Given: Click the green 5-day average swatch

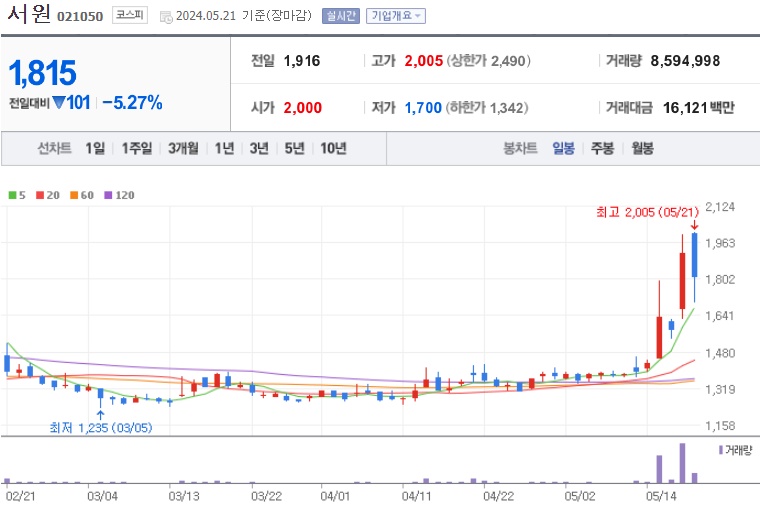Looking at the screenshot, I should coord(13,195).
